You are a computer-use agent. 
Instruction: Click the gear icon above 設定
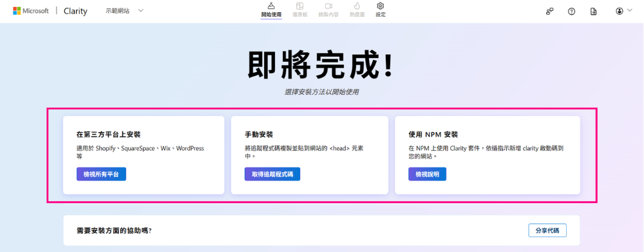381,6
